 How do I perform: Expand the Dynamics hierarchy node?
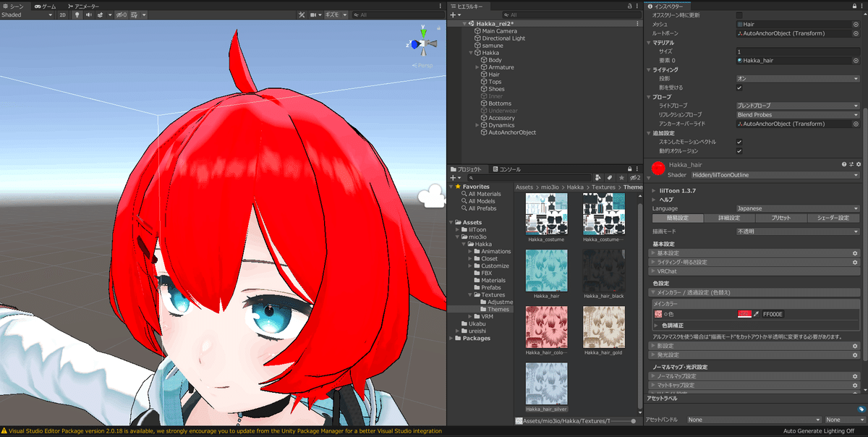pyautogui.click(x=477, y=125)
